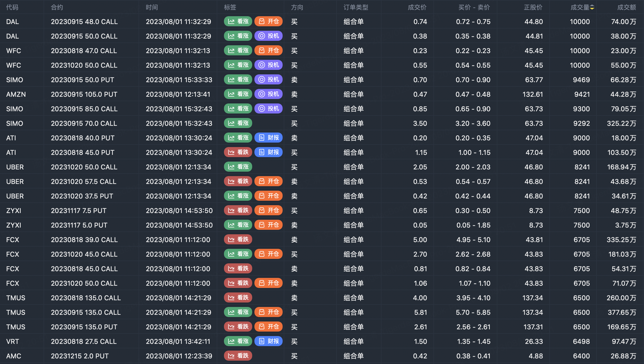Click the 代码 column header

12,8
